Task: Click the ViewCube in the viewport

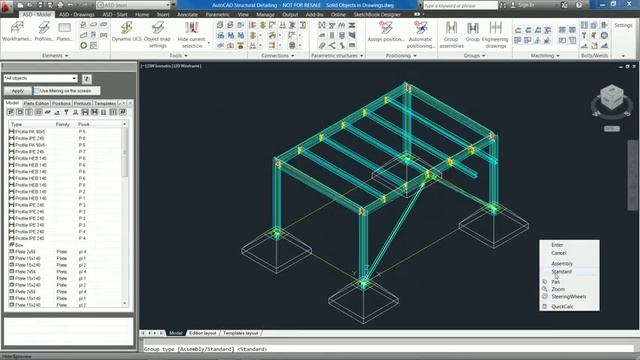Action: [x=612, y=98]
